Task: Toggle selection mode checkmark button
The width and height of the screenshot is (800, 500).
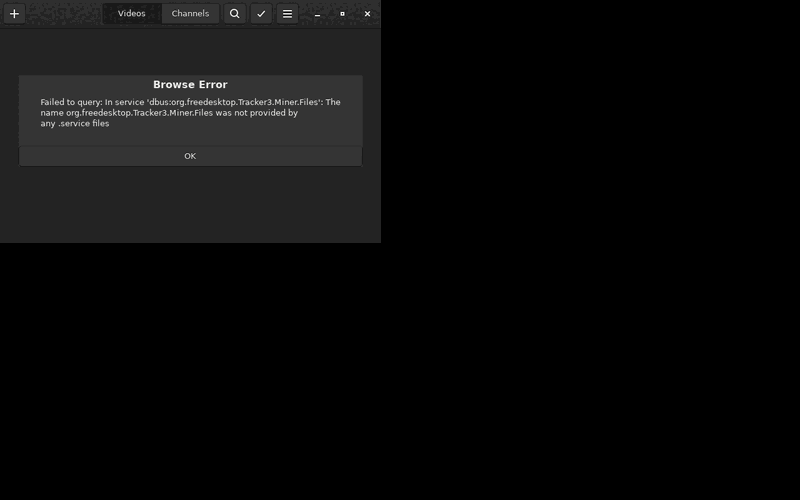Action: 261,14
